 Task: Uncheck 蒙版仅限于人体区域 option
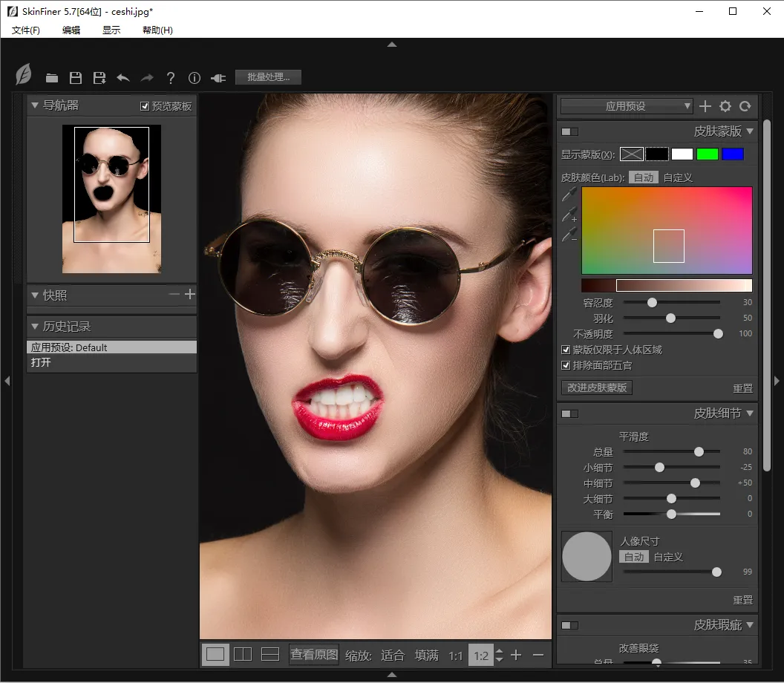point(566,350)
